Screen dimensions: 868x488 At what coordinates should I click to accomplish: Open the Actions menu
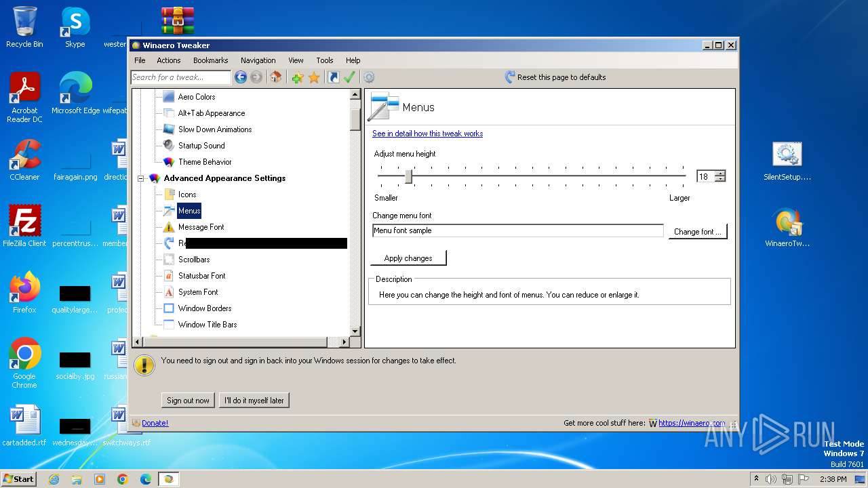[169, 60]
